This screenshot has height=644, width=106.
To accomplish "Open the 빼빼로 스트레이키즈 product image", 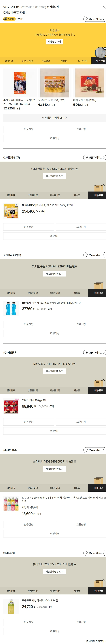I will [20, 83].
